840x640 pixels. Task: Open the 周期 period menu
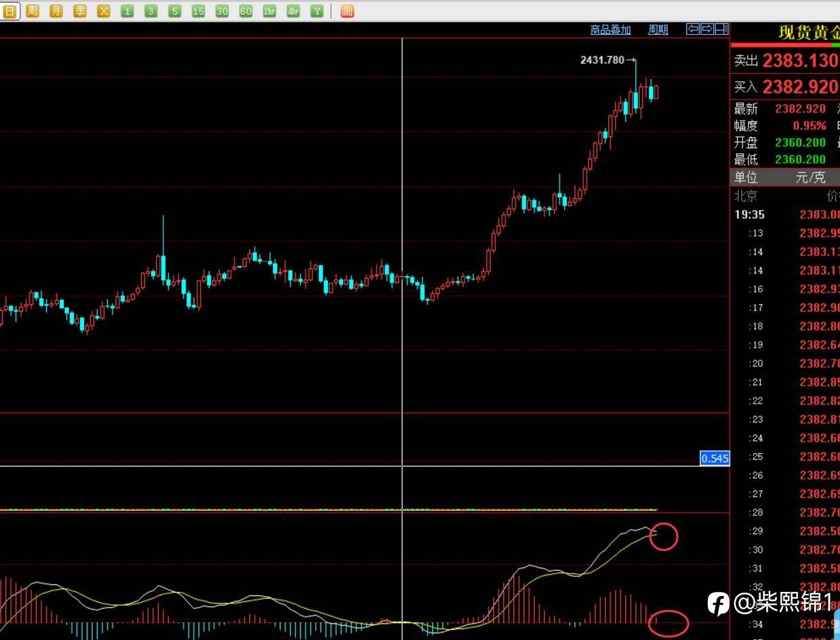click(658, 30)
